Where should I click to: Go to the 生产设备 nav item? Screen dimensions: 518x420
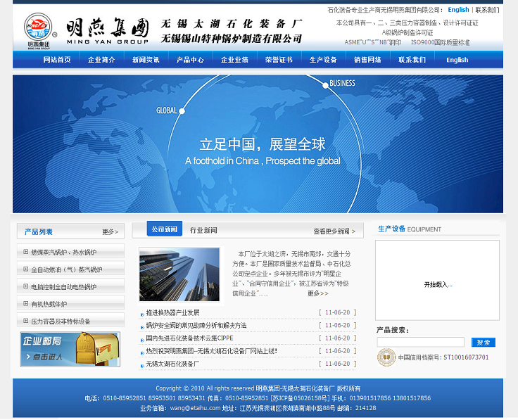[x=323, y=60]
